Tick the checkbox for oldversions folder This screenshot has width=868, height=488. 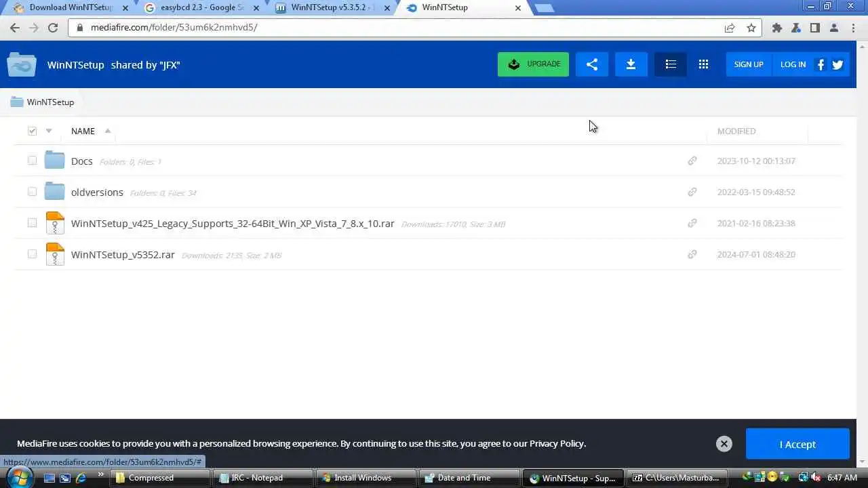click(32, 192)
